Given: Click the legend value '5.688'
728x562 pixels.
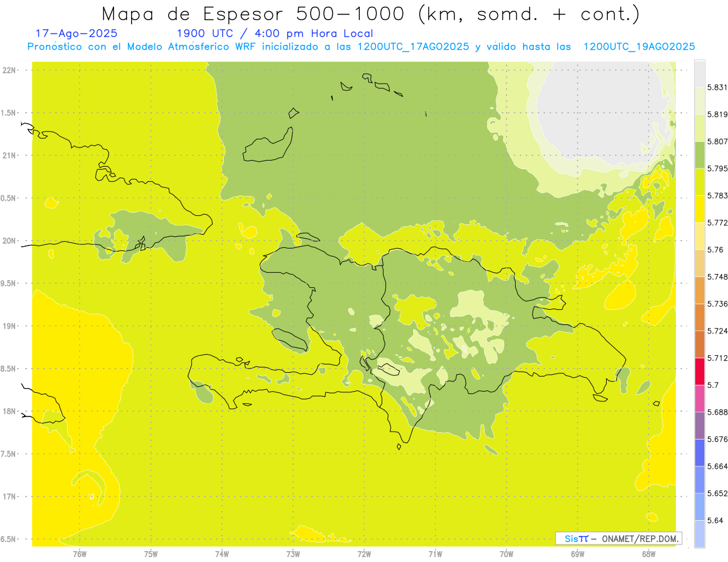Looking at the screenshot, I should [x=717, y=412].
